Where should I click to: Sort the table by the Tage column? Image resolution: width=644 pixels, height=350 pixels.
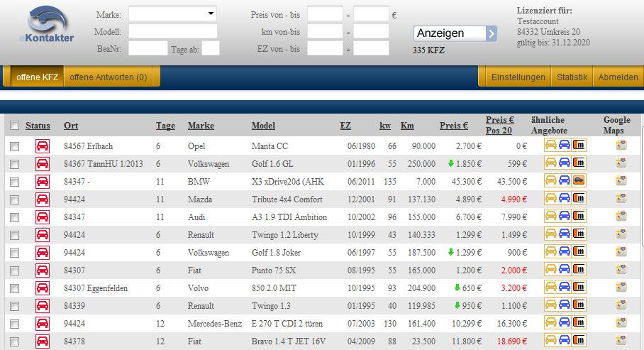(x=165, y=126)
